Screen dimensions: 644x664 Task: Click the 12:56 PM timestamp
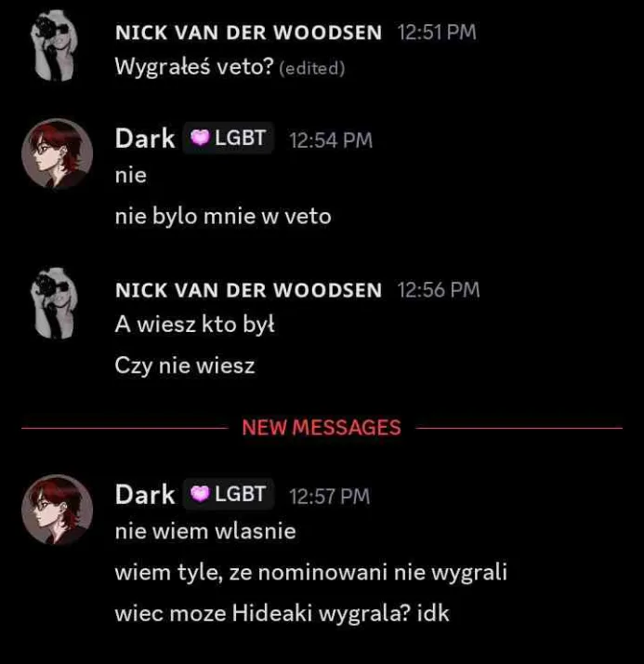coord(439,290)
